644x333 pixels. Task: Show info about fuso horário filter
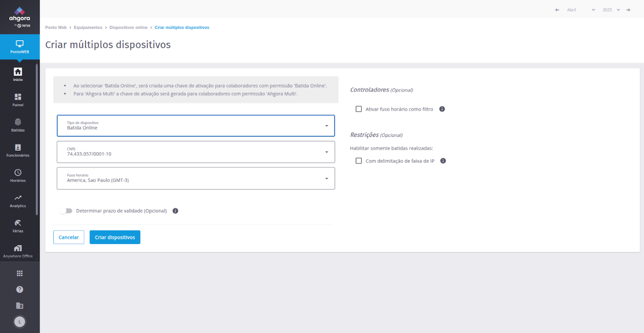click(x=442, y=109)
